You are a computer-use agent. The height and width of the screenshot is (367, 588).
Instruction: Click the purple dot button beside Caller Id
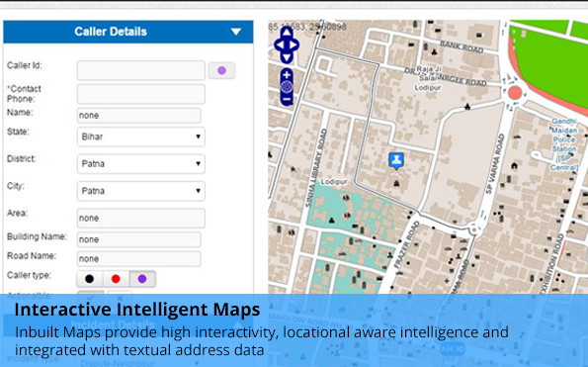[221, 70]
